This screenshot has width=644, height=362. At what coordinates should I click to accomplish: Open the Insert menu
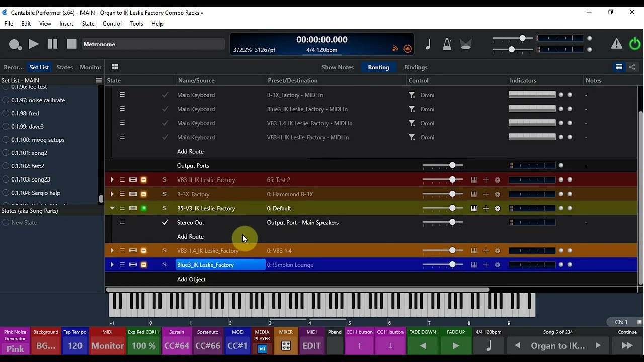coord(66,24)
